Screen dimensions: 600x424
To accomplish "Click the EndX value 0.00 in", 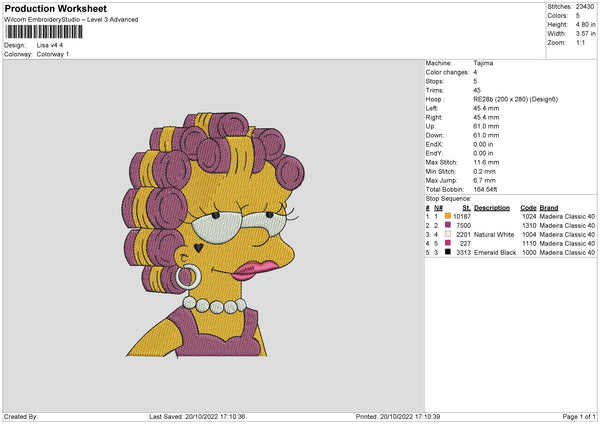I will coord(484,145).
